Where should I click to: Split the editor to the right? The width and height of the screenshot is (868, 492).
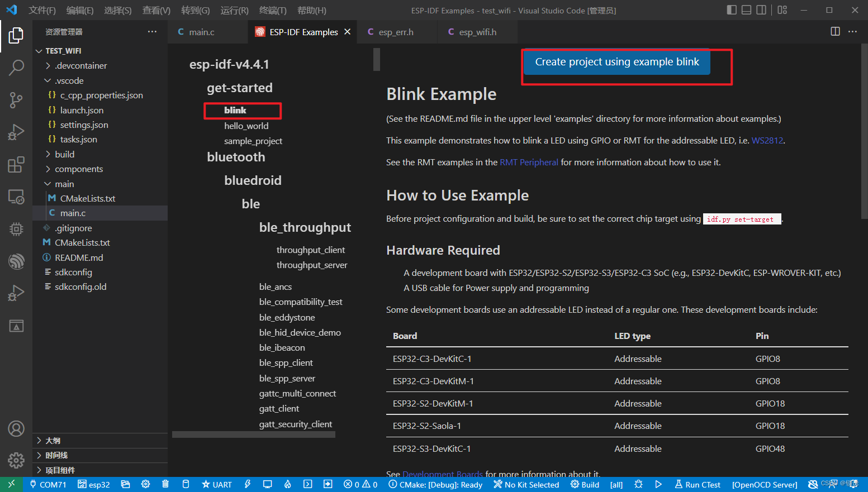coord(835,31)
